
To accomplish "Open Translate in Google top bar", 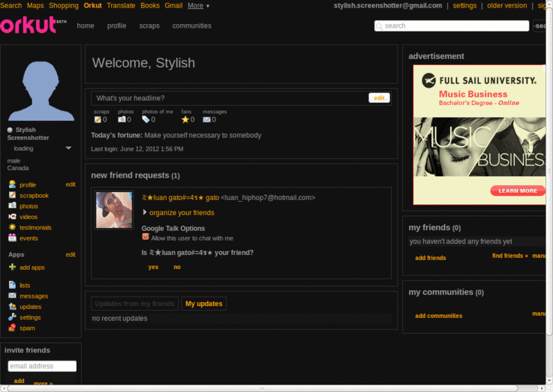I will (x=121, y=6).
